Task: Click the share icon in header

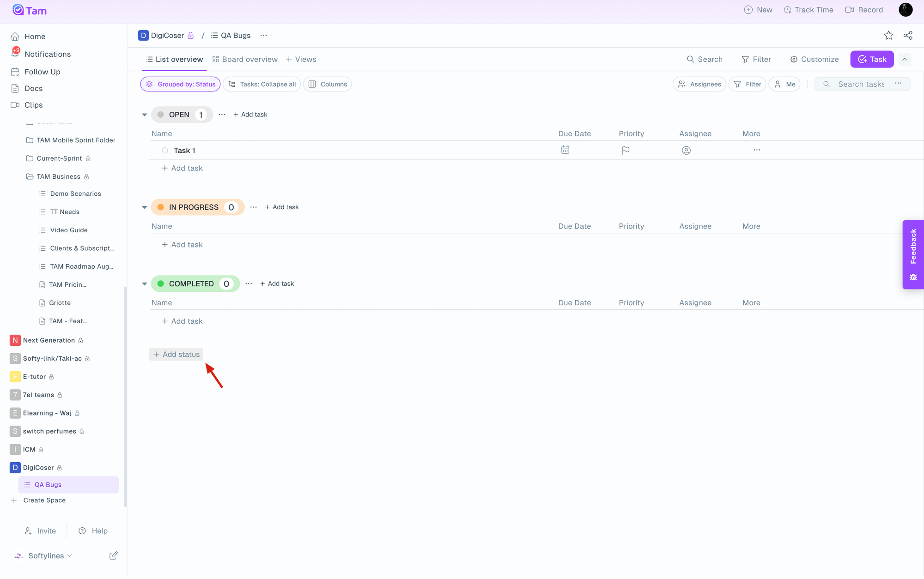Action: click(908, 36)
